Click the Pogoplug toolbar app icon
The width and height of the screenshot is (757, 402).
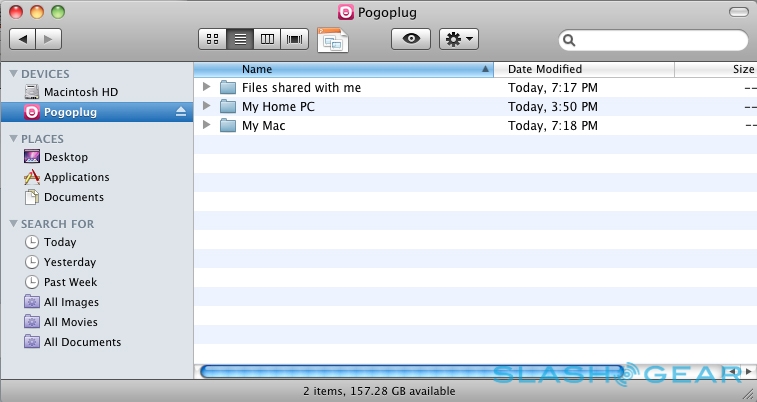(x=332, y=39)
